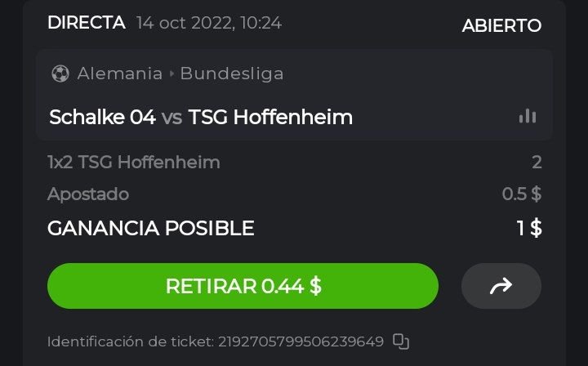Screen dimensions: 588x366
Task: Click the 1x2 TSG Hoffenheim selection
Action: [134, 162]
